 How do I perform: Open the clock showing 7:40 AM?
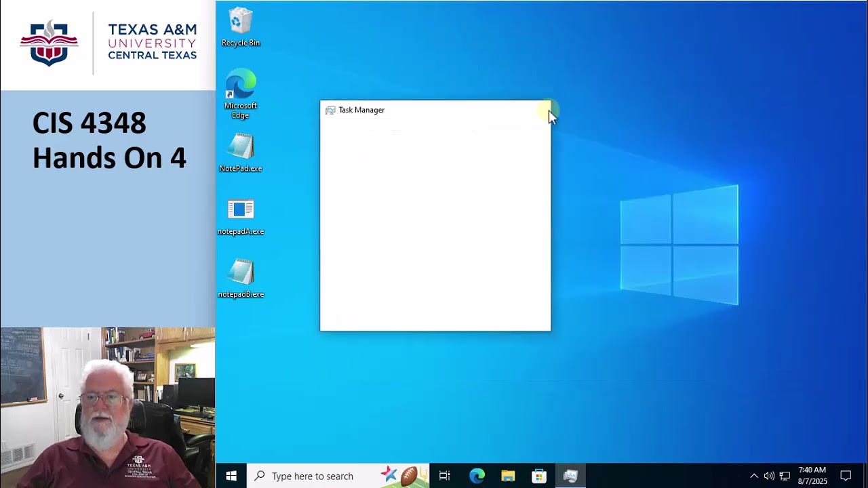812,476
